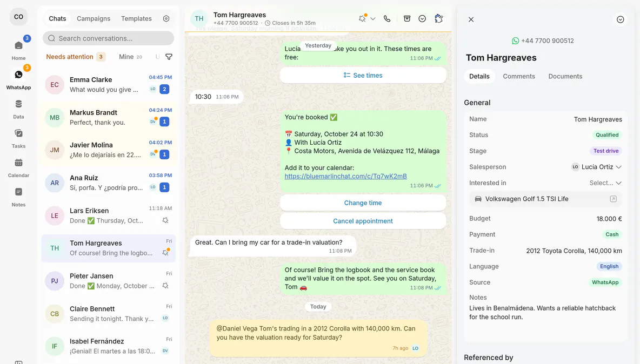Click the Yesterday date marker
Image resolution: width=640 pixels, height=364 pixels.
click(x=318, y=45)
